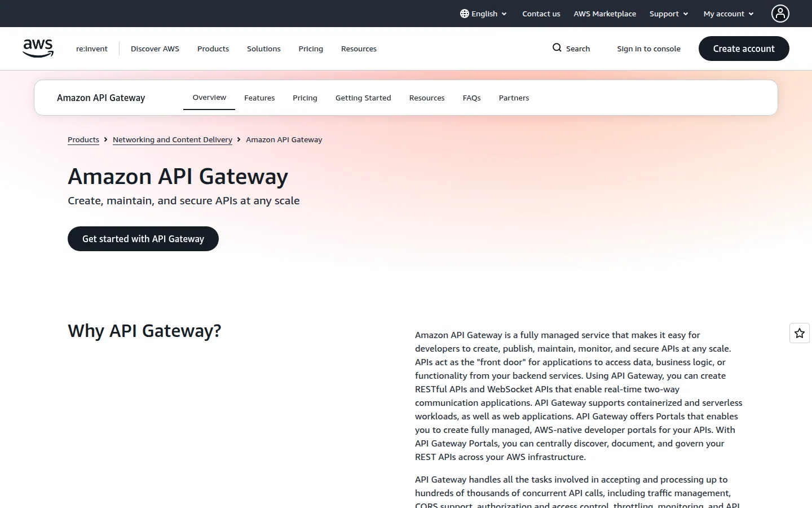Open the Partners tab
This screenshot has height=508, width=812.
pyautogui.click(x=514, y=98)
